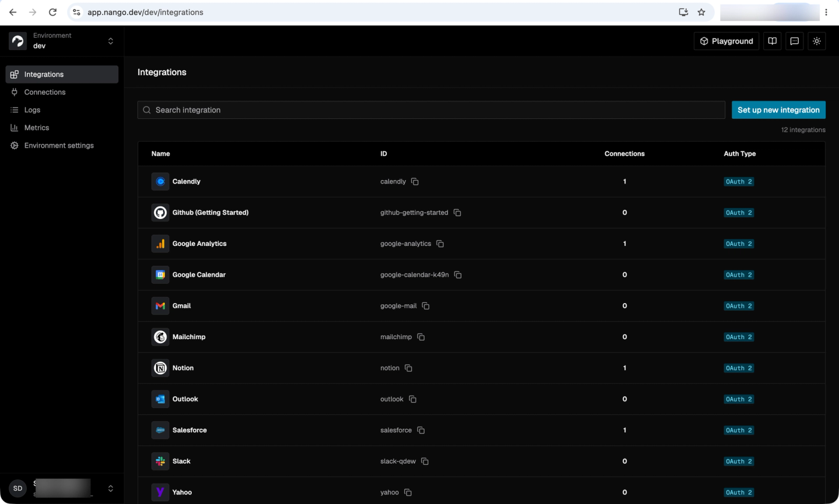Open the Playground button
Screen dimensions: 839x504
click(x=727, y=41)
